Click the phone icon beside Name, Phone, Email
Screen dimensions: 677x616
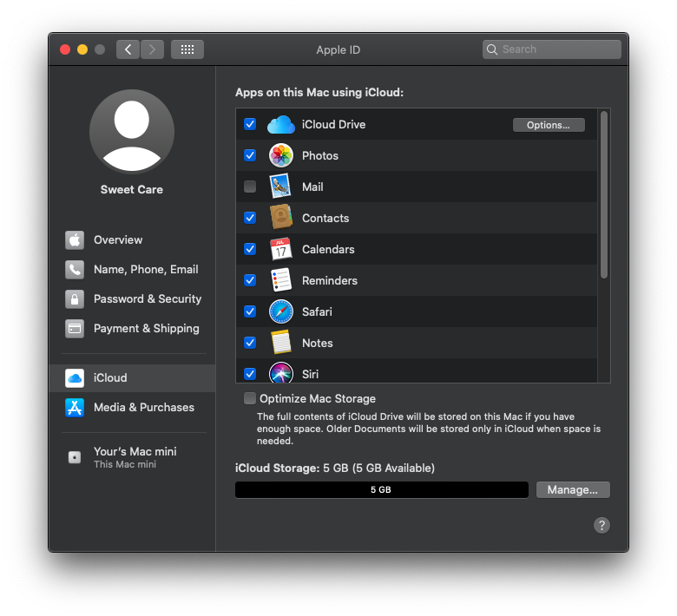(75, 269)
